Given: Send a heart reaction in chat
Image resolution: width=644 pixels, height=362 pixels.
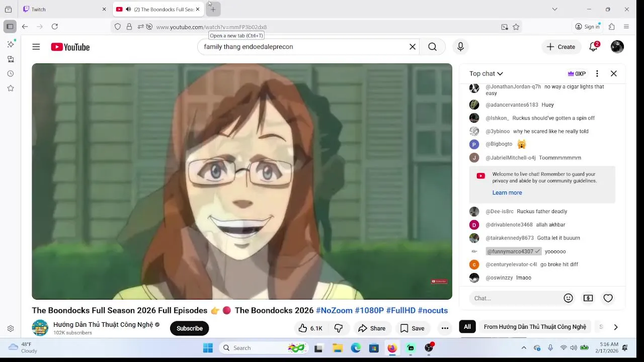Looking at the screenshot, I should click(x=608, y=298).
